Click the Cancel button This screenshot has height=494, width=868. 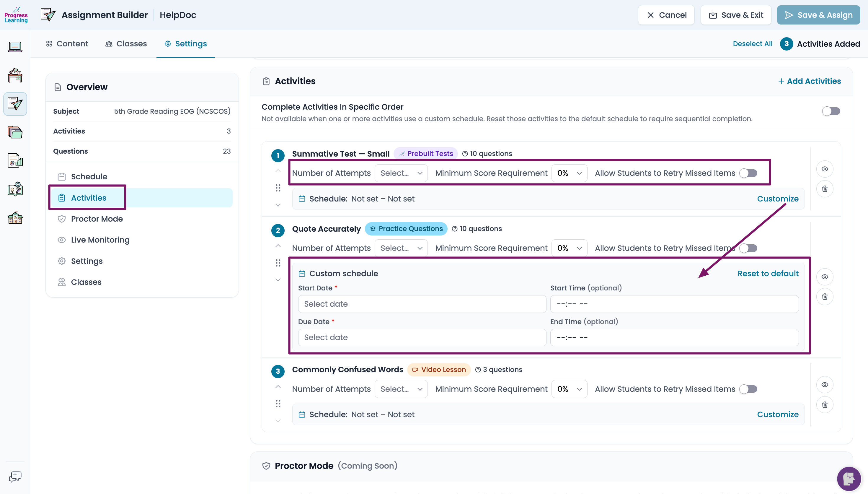click(x=666, y=15)
